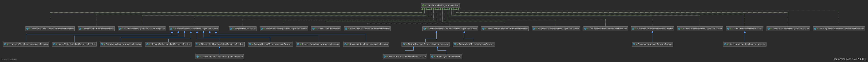The image size is (868, 62).
Task: Select the ExpressionValueMethodArgumentResolver node
Action: click(26, 44)
